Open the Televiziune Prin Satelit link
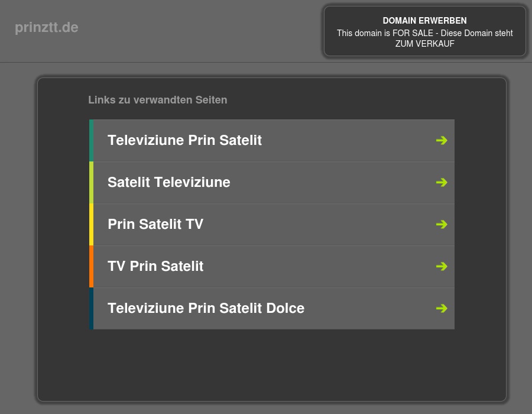532x414 pixels. [x=184, y=140]
